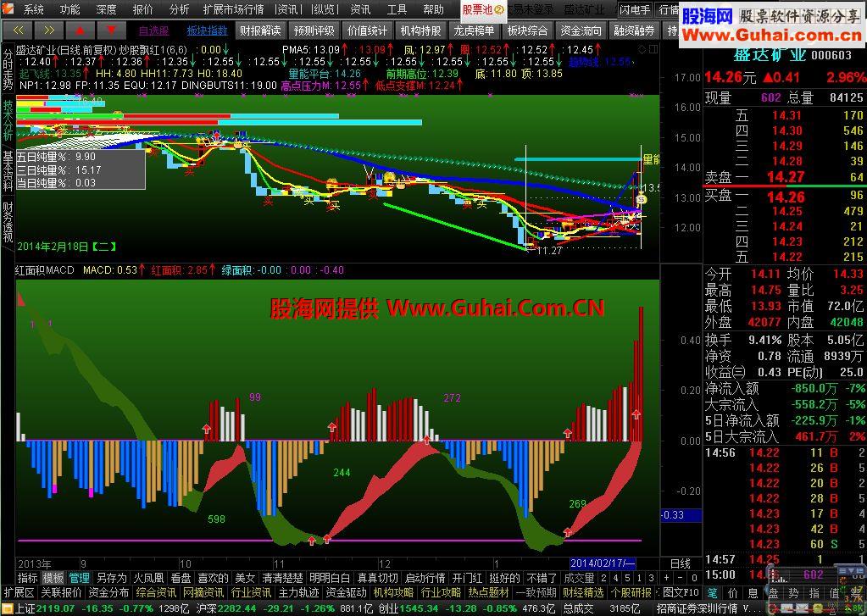Open the 扩展市场行情 menu

pos(233,9)
